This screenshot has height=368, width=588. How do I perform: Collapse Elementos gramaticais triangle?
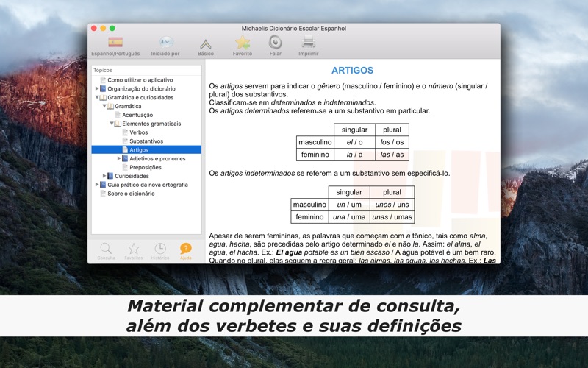(112, 123)
